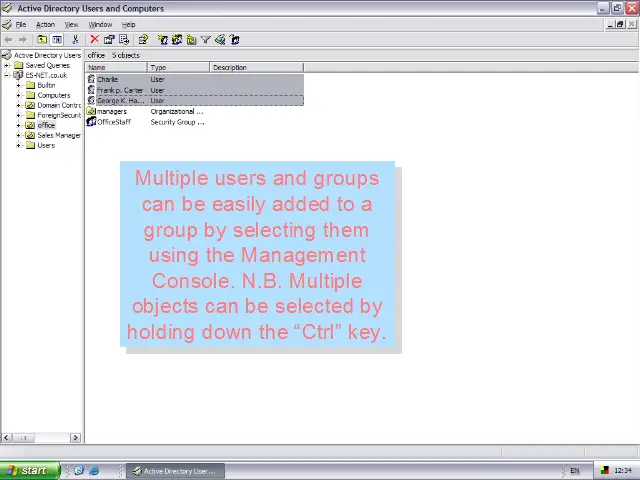Click the Back arrow toolbar icon
Screen dimensions: 640x480
coord(9,40)
